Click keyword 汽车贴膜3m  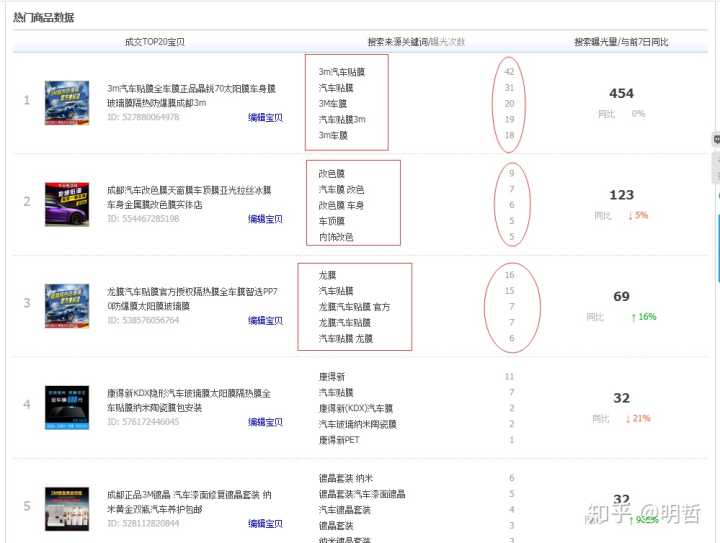[342, 119]
